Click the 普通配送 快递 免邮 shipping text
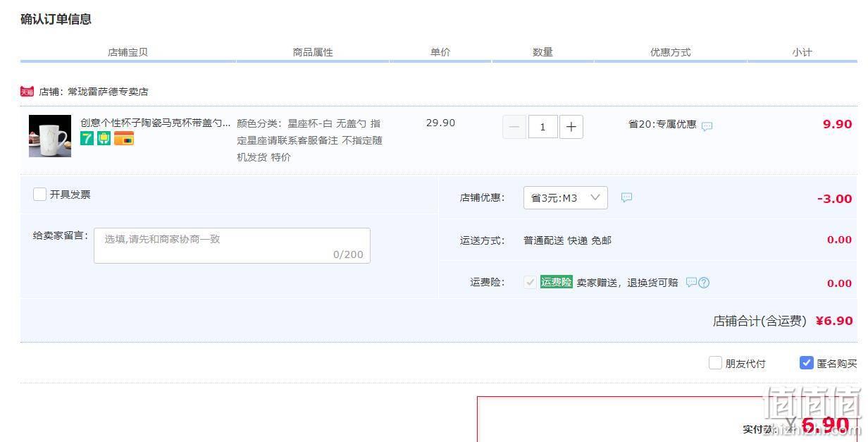Screen dimensions: 868x442 click(x=567, y=240)
